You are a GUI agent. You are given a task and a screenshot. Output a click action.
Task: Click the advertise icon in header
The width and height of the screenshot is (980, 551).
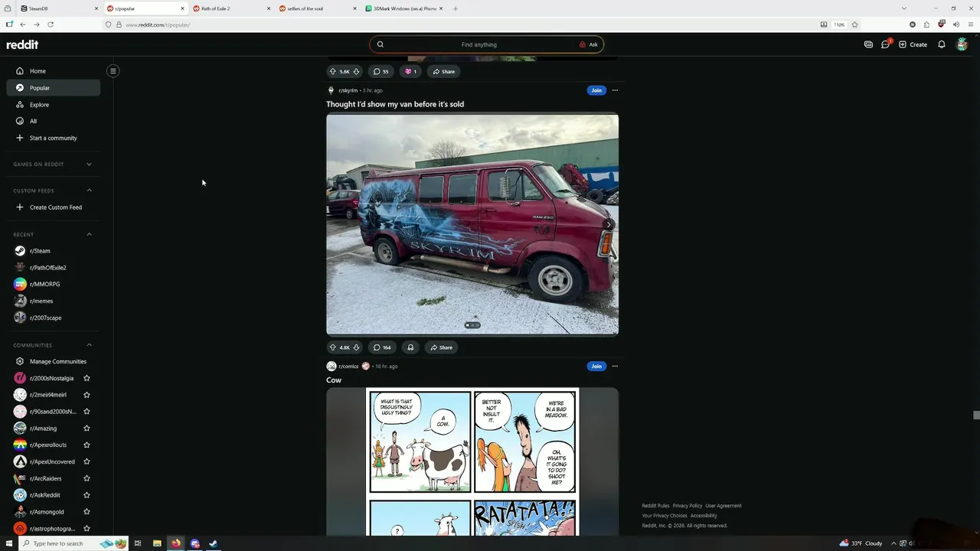click(868, 44)
